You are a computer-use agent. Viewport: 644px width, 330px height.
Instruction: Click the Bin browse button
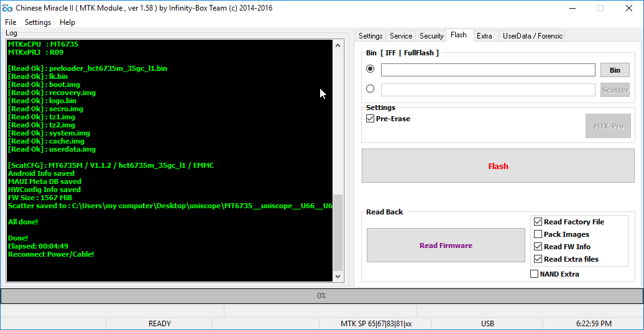click(x=615, y=70)
